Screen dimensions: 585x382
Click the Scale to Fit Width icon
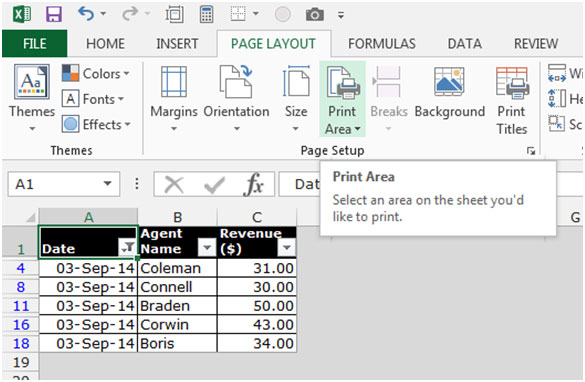tap(557, 73)
